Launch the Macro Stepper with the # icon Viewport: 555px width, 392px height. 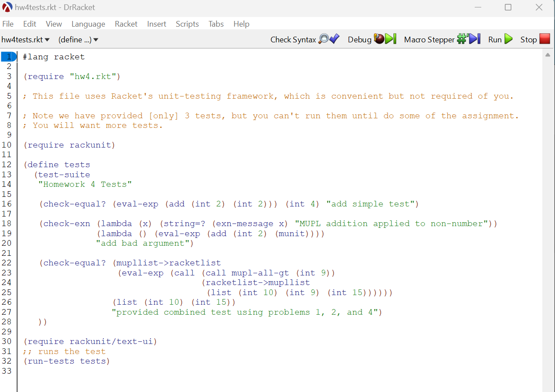[x=461, y=39]
